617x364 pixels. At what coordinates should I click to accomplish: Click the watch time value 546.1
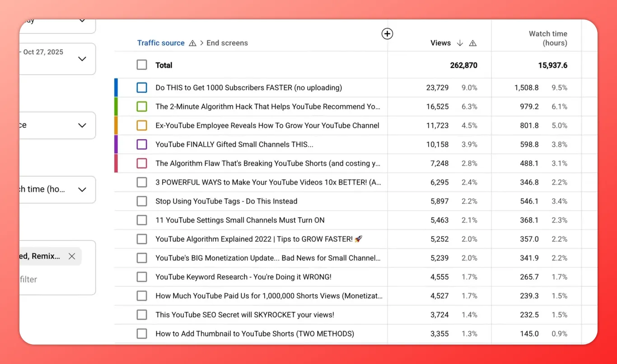[x=529, y=201]
